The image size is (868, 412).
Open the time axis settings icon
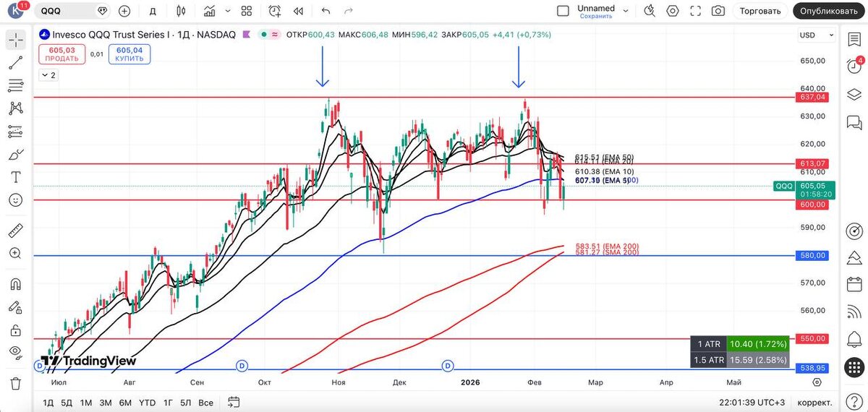coord(817,382)
